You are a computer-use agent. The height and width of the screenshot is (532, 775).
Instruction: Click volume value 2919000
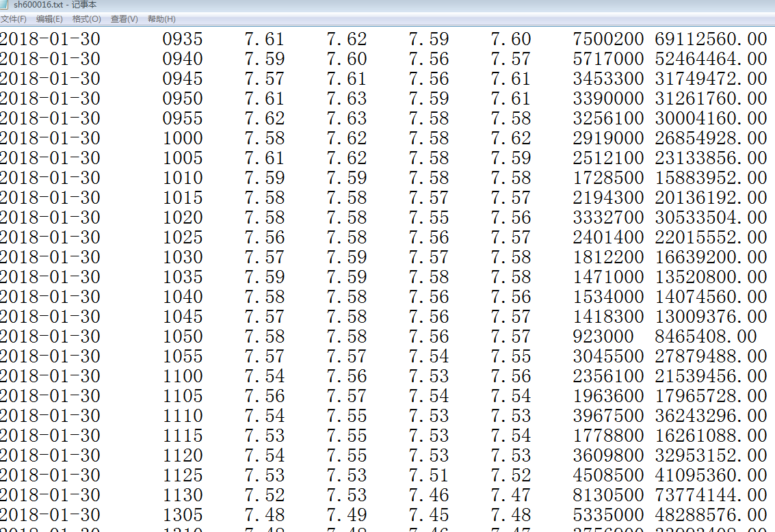608,138
